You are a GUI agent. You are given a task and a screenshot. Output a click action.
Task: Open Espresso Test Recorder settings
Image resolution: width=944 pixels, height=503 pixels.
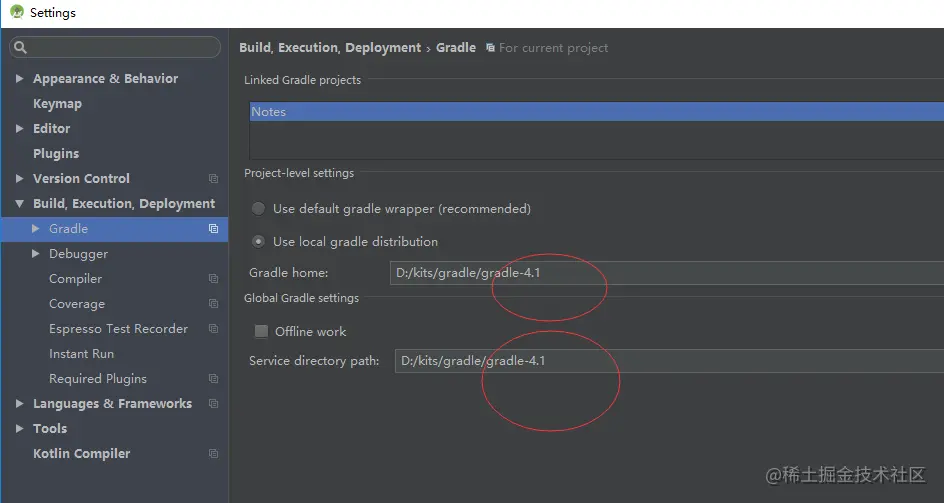tap(119, 329)
